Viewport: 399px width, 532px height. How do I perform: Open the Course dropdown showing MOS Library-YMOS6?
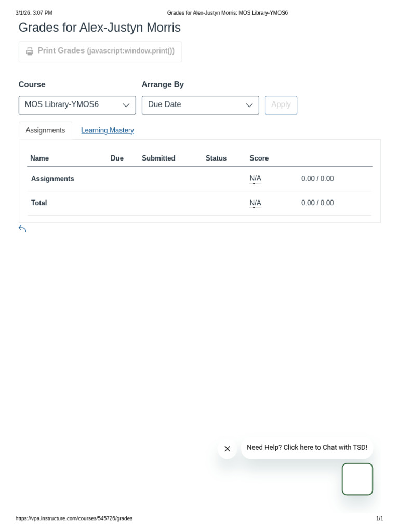point(77,105)
